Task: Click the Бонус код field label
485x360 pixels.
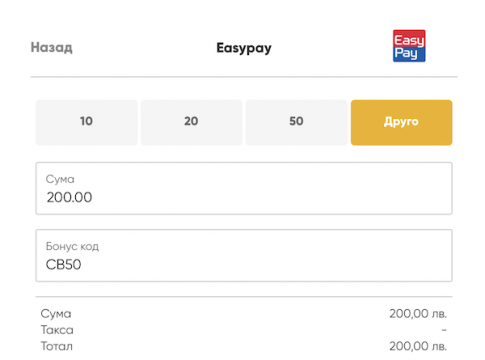Action: point(72,246)
